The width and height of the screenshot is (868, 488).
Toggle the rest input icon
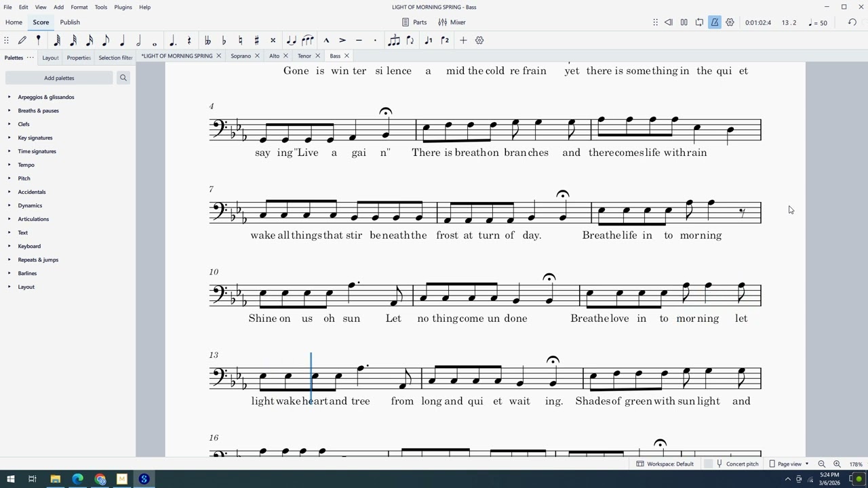[189, 41]
